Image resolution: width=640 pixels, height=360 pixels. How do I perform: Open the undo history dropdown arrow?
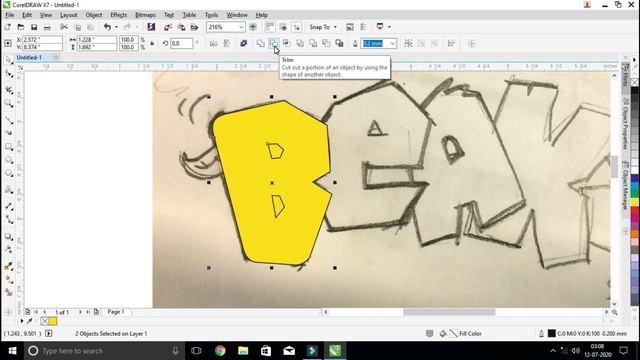point(116,27)
